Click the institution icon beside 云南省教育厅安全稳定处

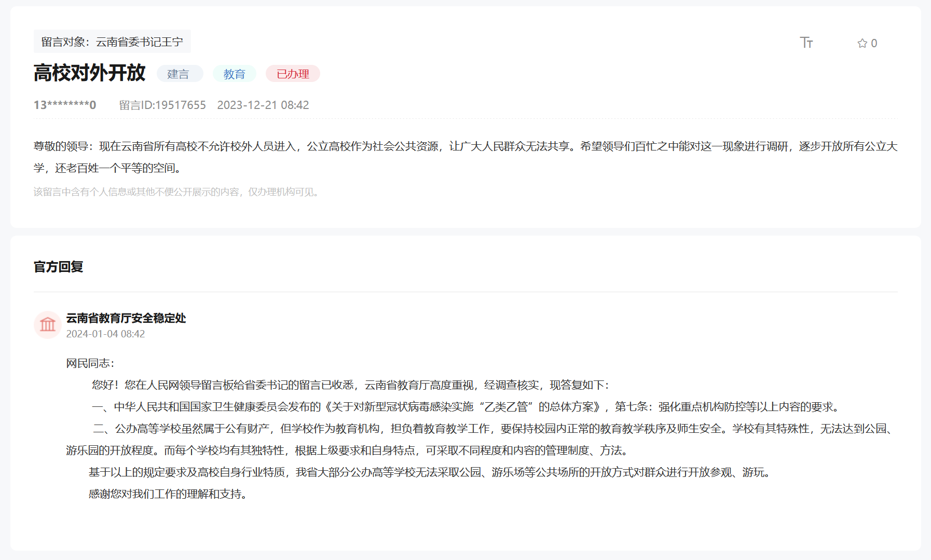click(x=48, y=325)
